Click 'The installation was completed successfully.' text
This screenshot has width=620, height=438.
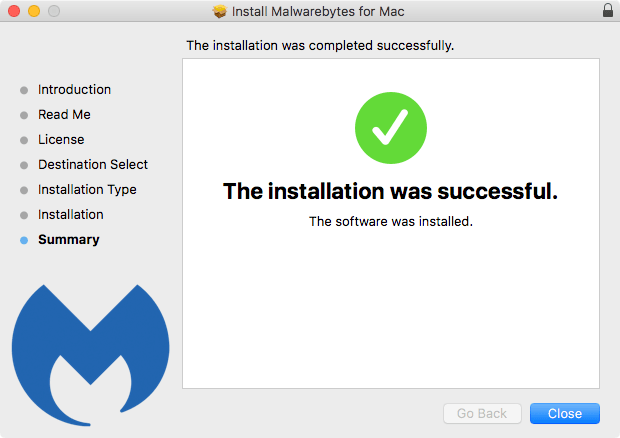(320, 46)
